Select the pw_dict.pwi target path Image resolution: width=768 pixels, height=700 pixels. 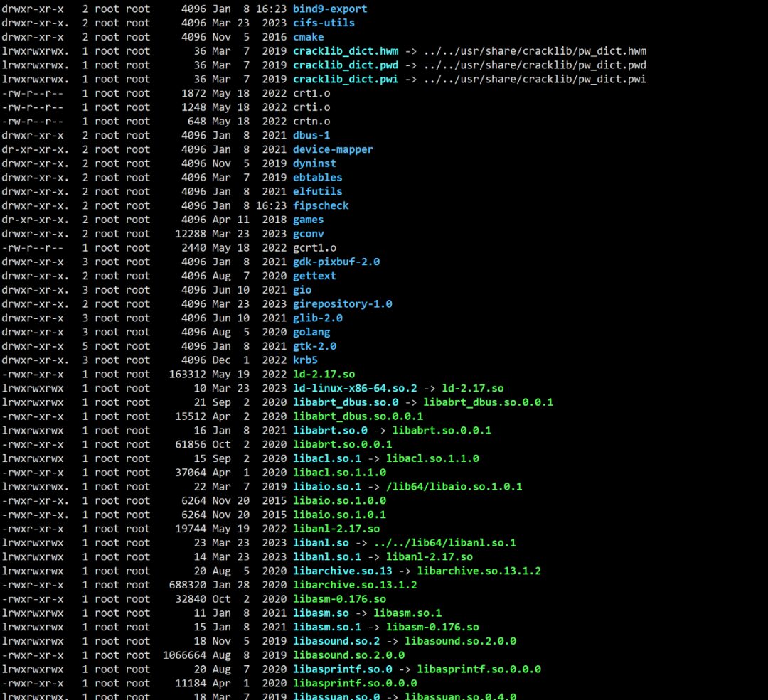tap(535, 80)
